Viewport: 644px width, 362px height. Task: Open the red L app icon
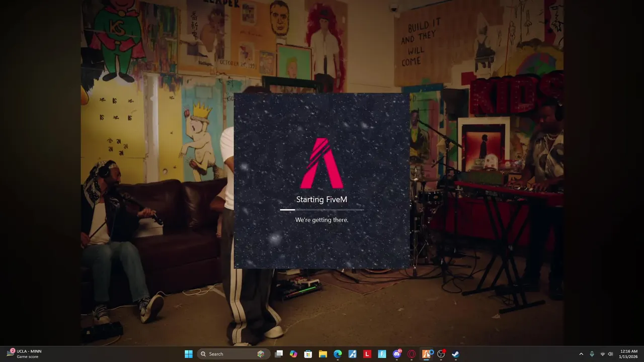coord(367,354)
